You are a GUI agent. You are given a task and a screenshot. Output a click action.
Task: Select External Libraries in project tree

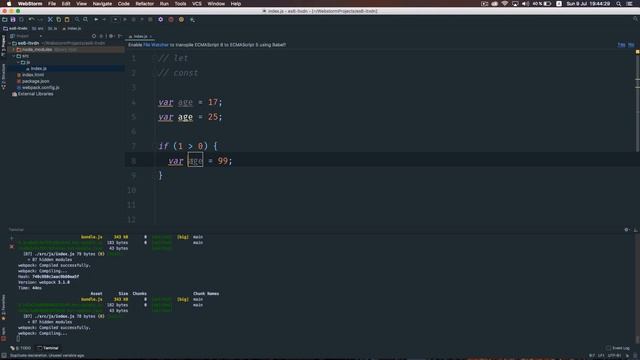[x=35, y=94]
